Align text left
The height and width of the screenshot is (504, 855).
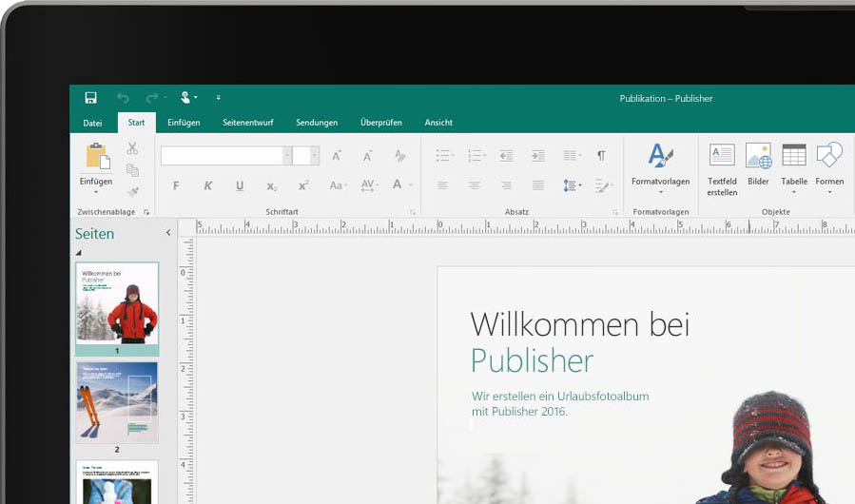coord(442,186)
